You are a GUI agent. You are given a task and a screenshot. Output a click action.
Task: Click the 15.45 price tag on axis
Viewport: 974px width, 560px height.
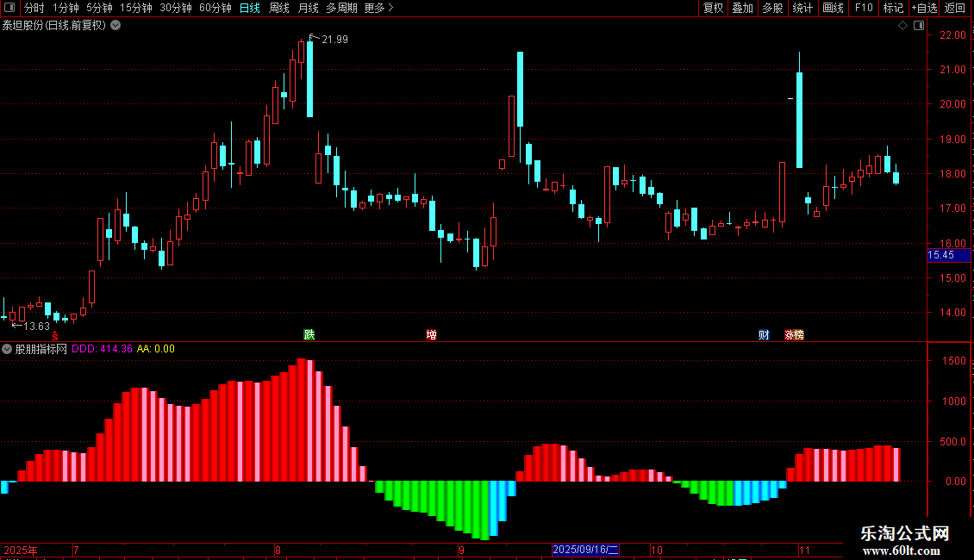(948, 255)
